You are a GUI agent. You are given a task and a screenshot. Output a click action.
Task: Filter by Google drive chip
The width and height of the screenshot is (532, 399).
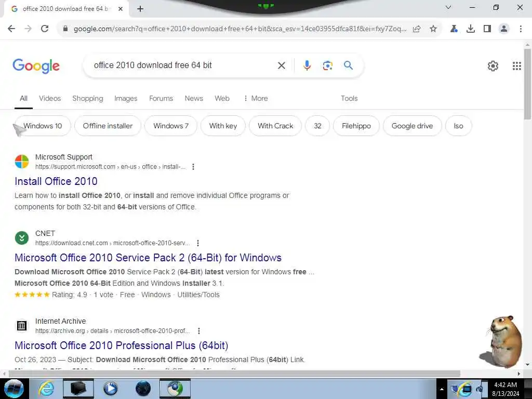[412, 126]
